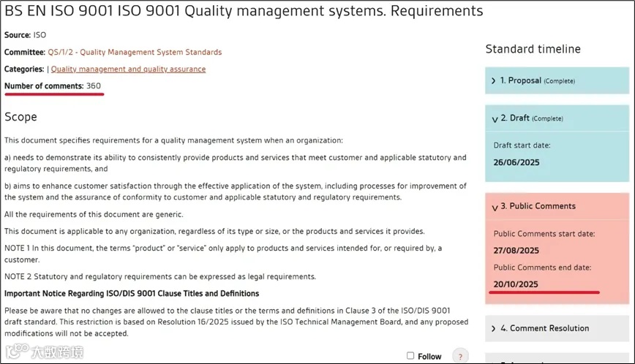Tick the Follow checkbox
The image size is (635, 364).
410,355
